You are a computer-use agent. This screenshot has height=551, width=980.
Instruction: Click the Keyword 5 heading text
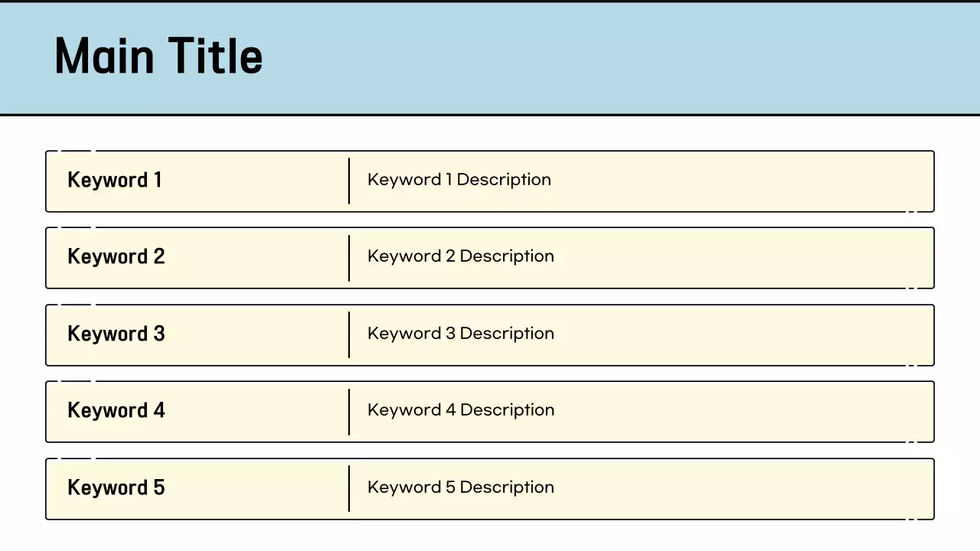click(116, 487)
